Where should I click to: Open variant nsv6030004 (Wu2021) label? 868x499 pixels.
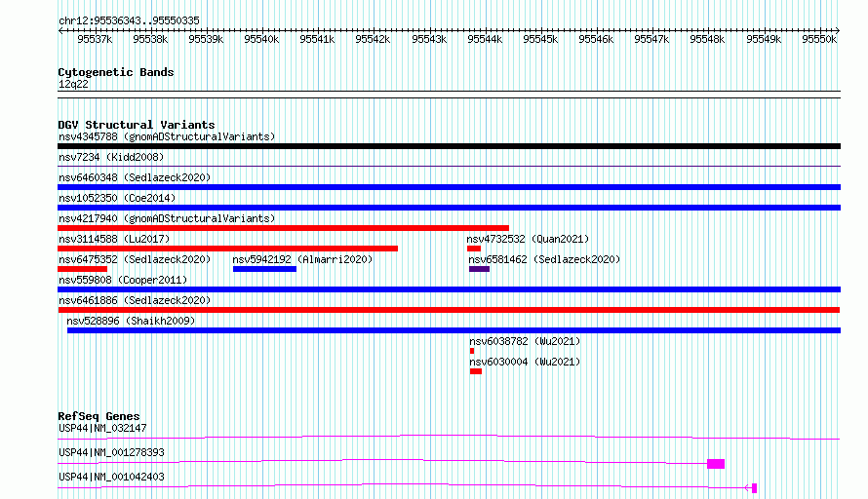point(525,362)
